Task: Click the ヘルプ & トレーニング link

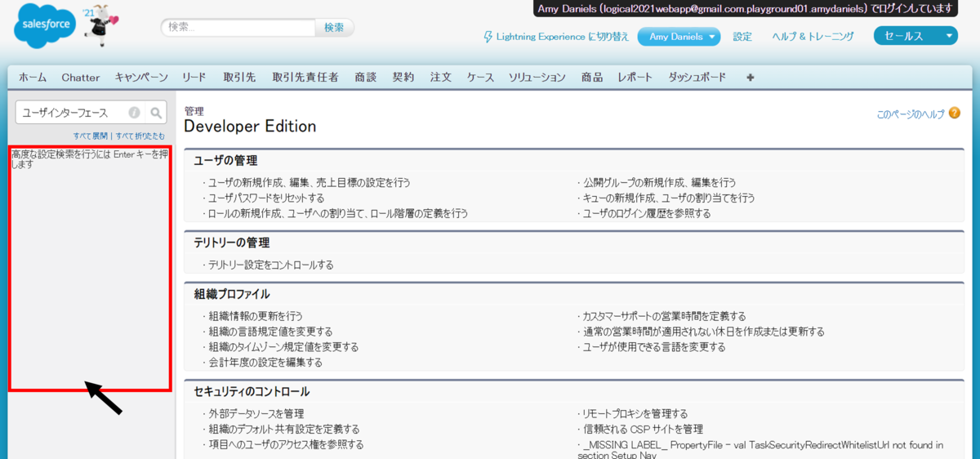Action: click(x=813, y=37)
